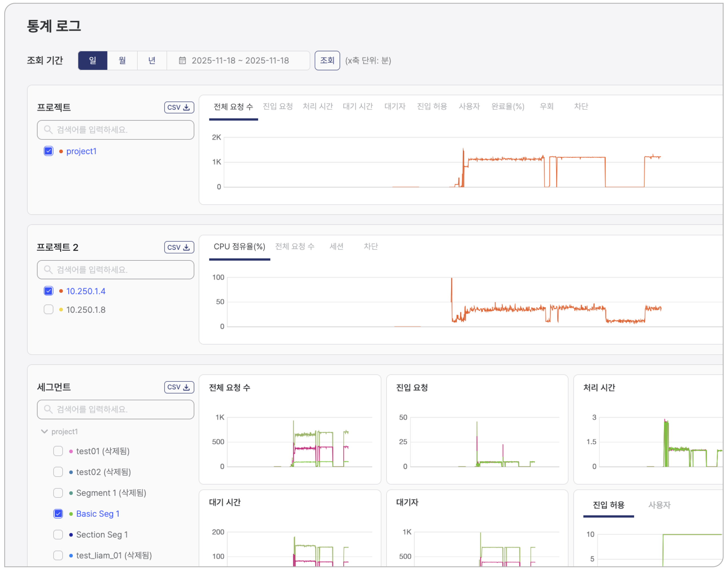
Task: Switch to 진입 요청 tab in 프로젝트 chart
Action: (278, 106)
